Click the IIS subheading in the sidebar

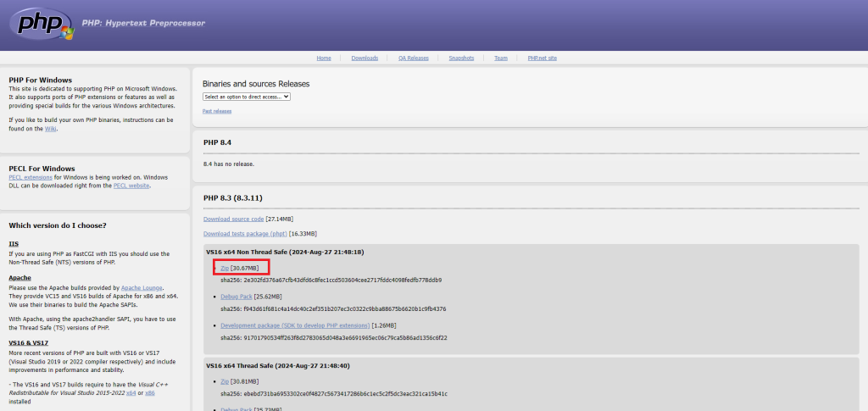tap(14, 244)
